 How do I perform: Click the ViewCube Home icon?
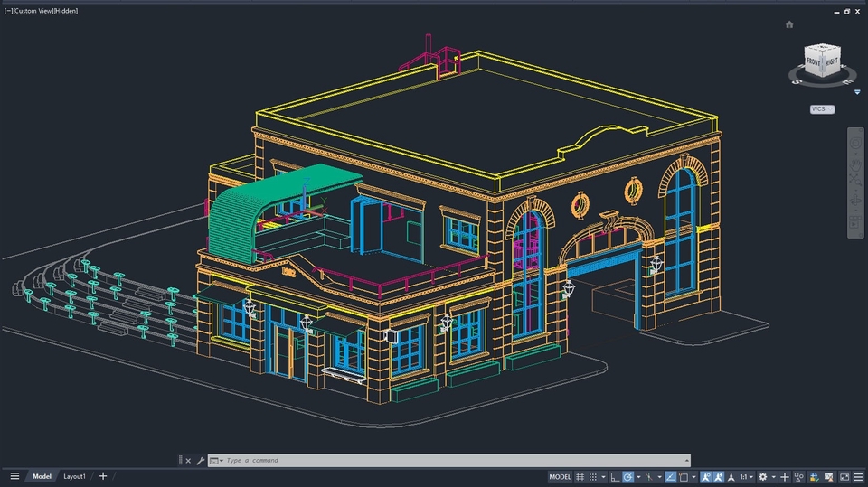pos(789,24)
